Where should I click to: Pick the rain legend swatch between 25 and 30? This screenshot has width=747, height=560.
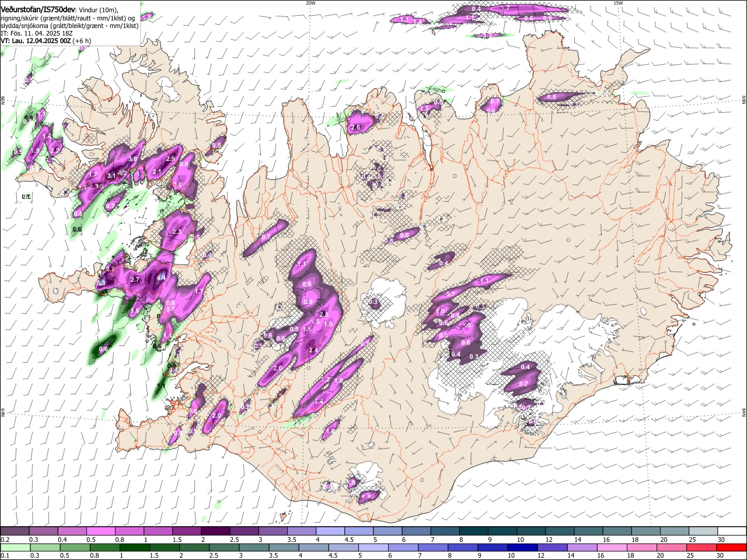pyautogui.click(x=701, y=548)
